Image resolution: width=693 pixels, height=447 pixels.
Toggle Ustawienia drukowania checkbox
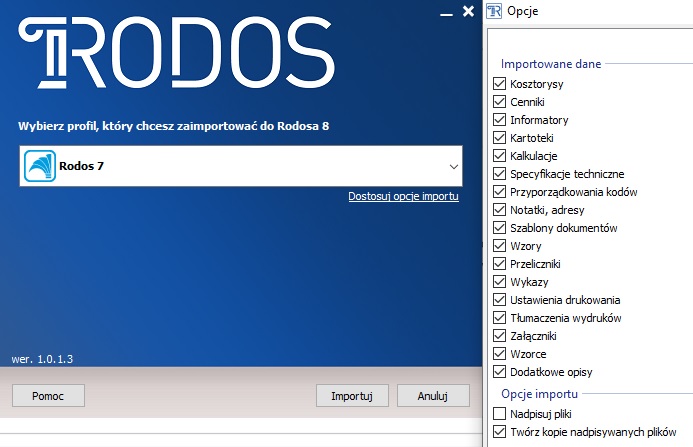tap(499, 300)
